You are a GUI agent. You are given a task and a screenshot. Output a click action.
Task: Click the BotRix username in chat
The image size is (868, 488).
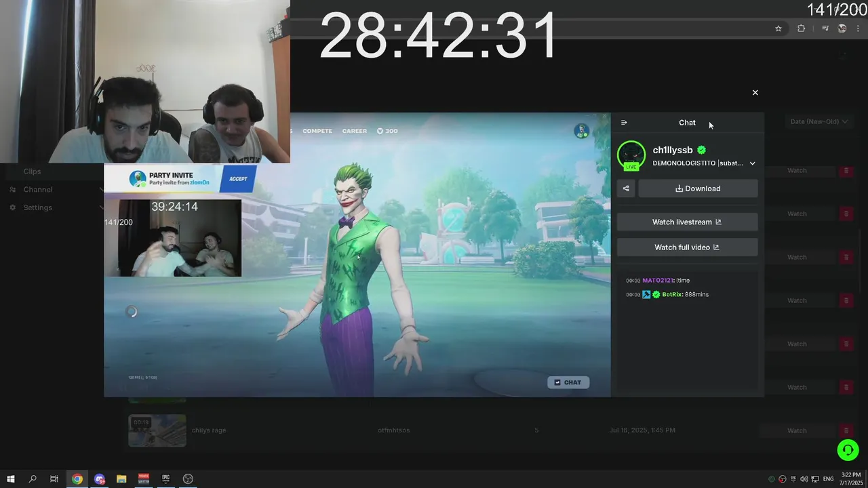tap(672, 294)
